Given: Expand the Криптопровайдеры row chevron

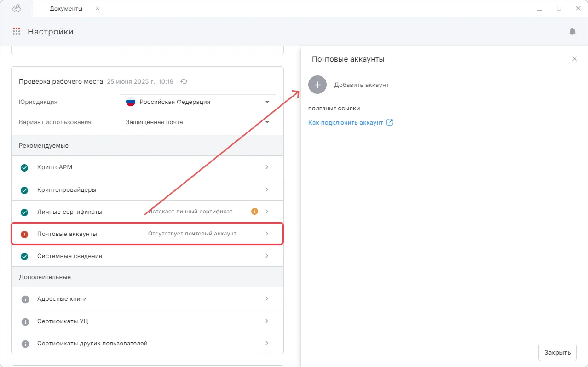Looking at the screenshot, I should [267, 189].
